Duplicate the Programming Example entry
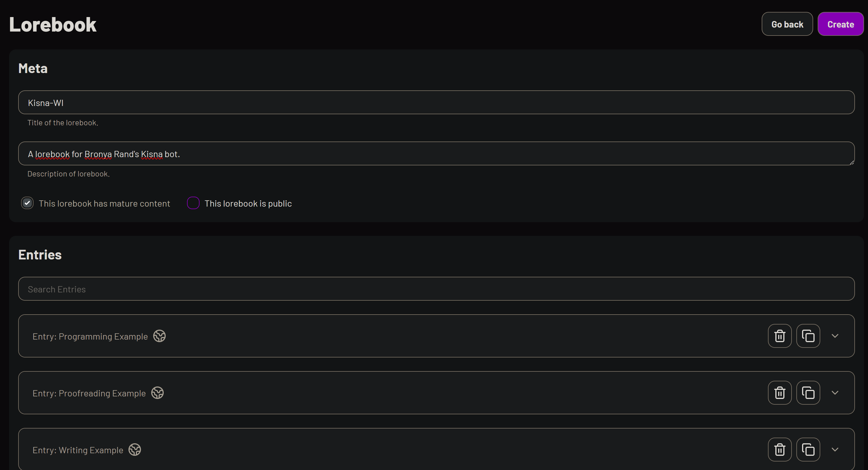 click(x=808, y=336)
